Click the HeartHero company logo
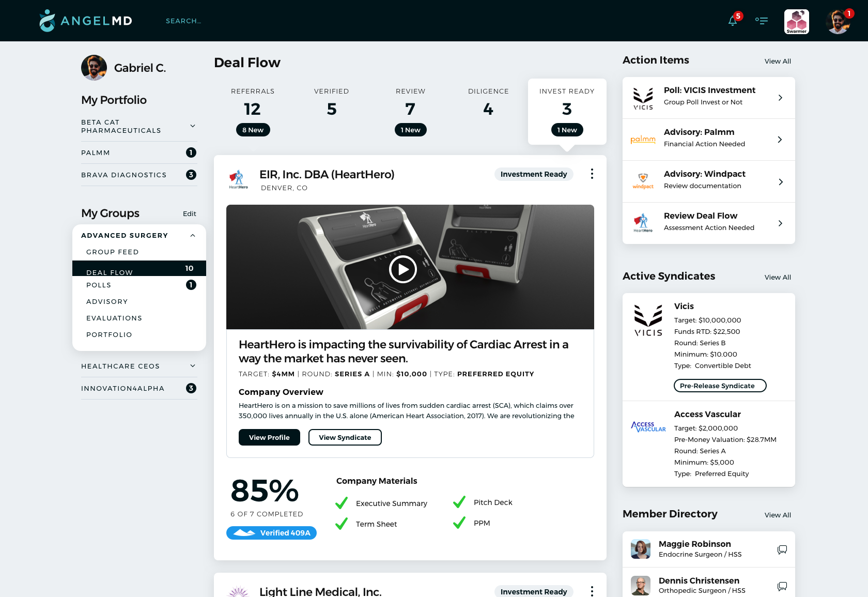Screen dimensions: 868x597 pos(238,179)
